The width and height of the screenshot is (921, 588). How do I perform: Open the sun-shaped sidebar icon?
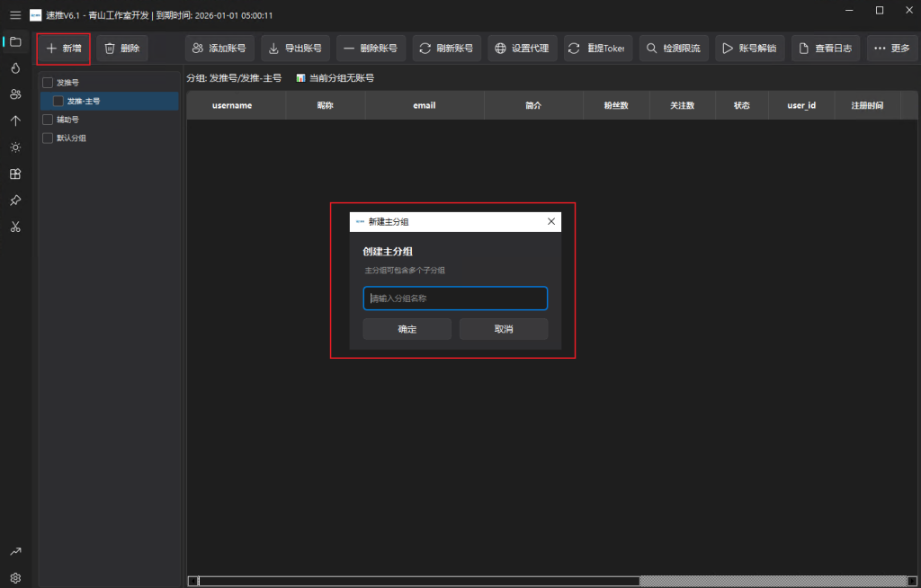click(x=15, y=147)
